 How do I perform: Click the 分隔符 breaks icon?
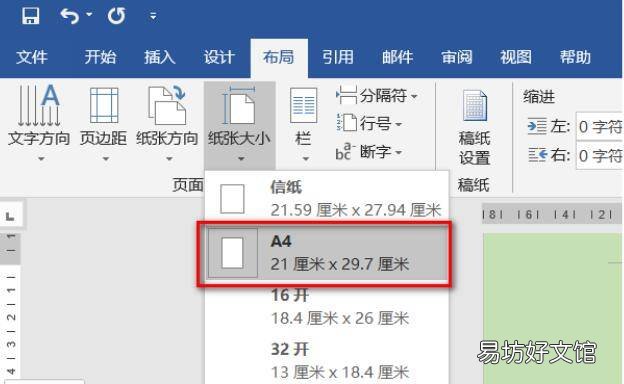[x=346, y=96]
